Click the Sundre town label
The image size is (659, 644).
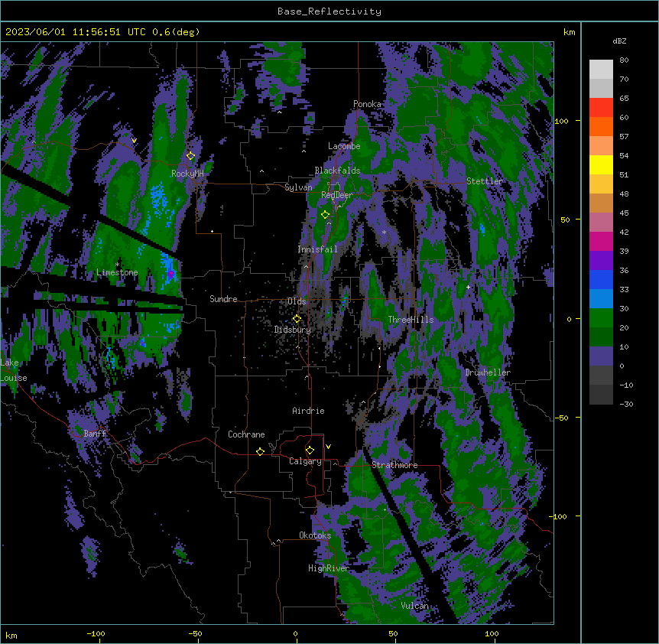coord(223,299)
